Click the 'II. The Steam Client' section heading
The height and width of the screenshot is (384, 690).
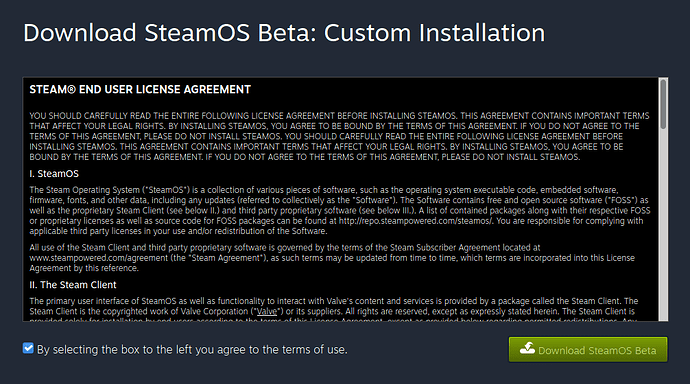(x=73, y=285)
